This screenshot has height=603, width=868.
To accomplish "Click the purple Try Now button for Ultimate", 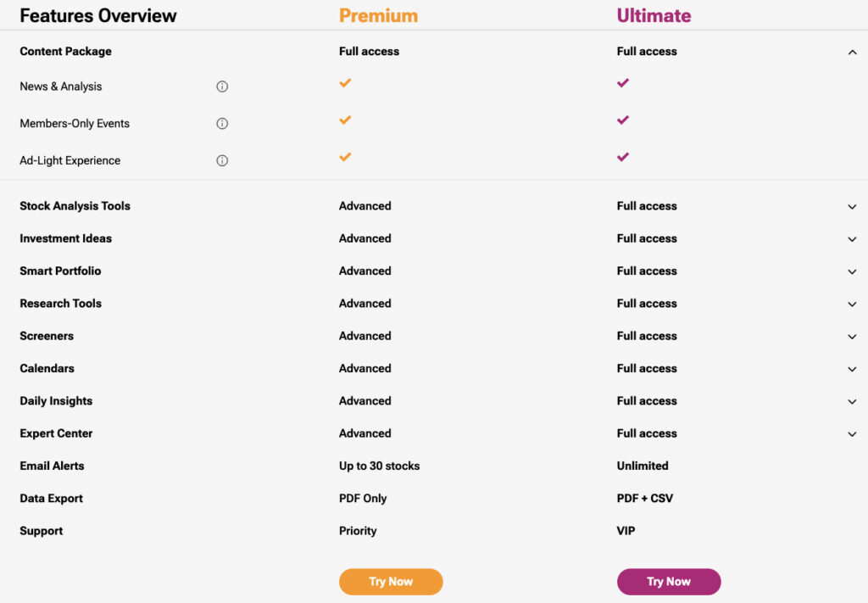I will tap(669, 582).
